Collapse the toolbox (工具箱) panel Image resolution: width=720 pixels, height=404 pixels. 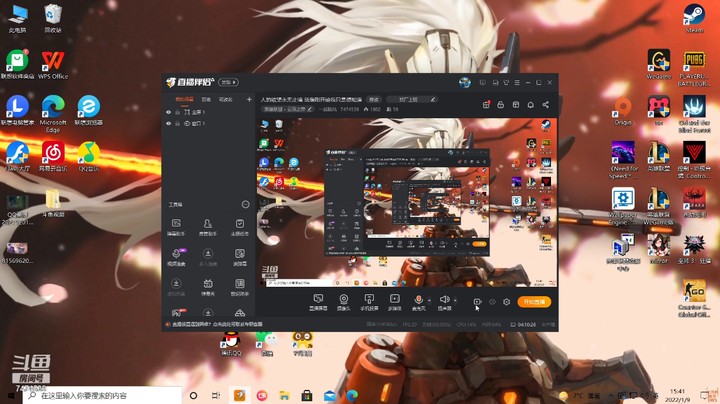point(246,204)
